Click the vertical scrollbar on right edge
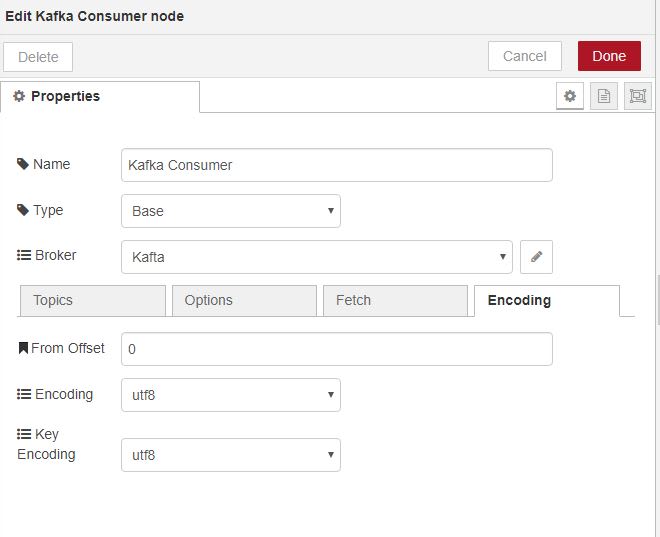 pos(658,300)
